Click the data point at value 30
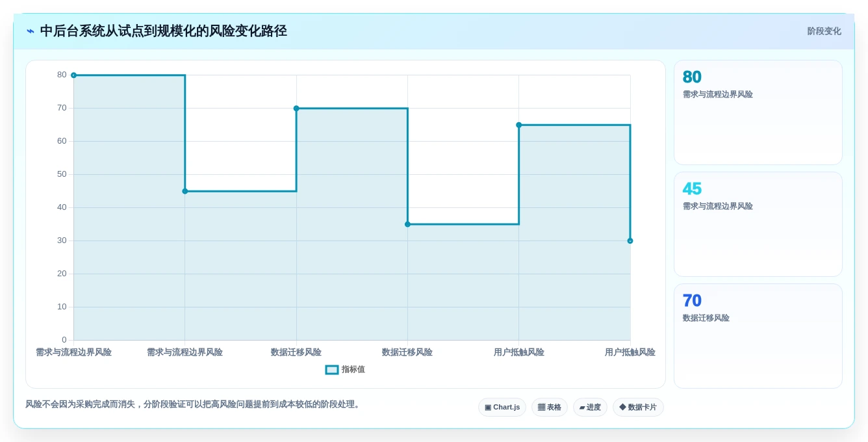The height and width of the screenshot is (442, 868). pyautogui.click(x=630, y=240)
